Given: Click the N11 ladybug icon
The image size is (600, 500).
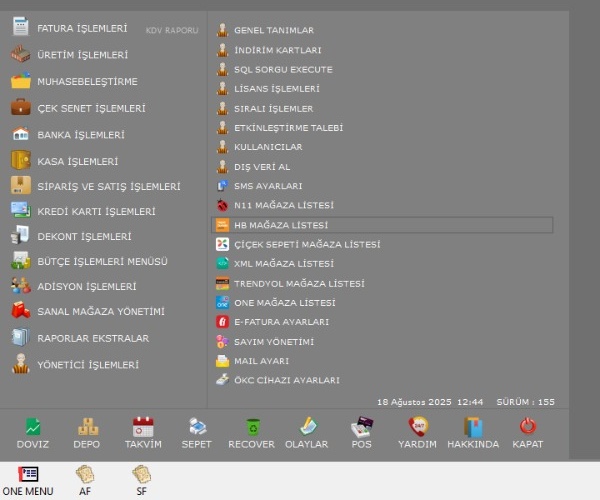Looking at the screenshot, I should 222,205.
